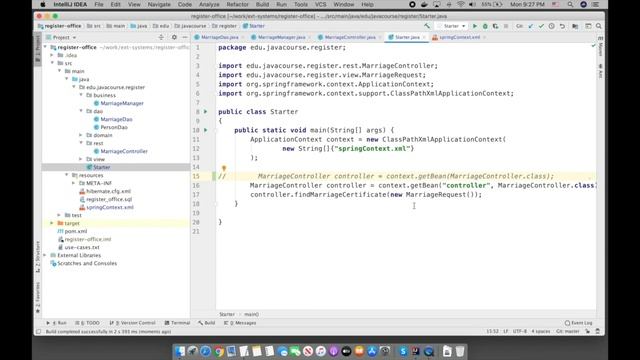Open the Terminal tool window

coord(177,323)
